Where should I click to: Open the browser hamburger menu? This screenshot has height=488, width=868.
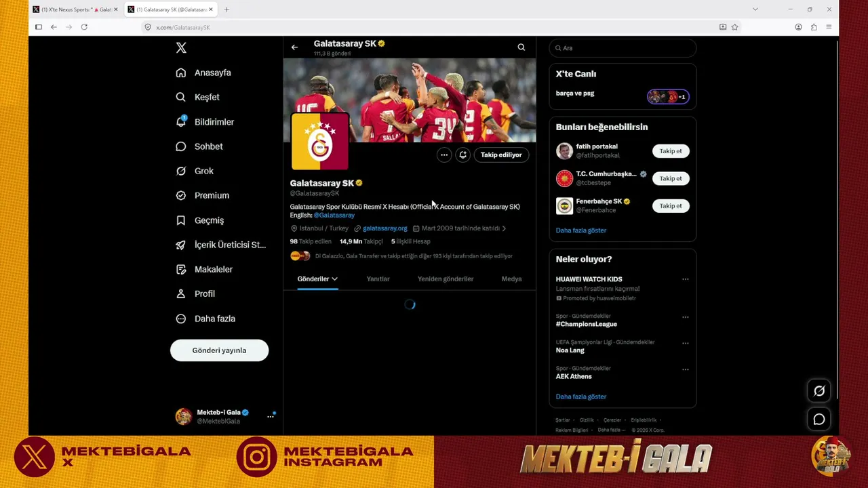coord(829,27)
